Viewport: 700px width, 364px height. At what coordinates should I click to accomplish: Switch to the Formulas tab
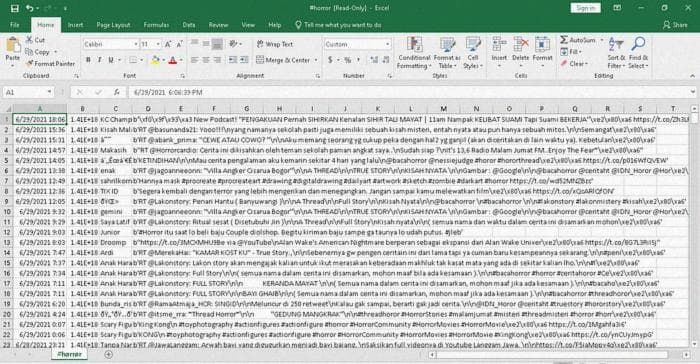(156, 25)
